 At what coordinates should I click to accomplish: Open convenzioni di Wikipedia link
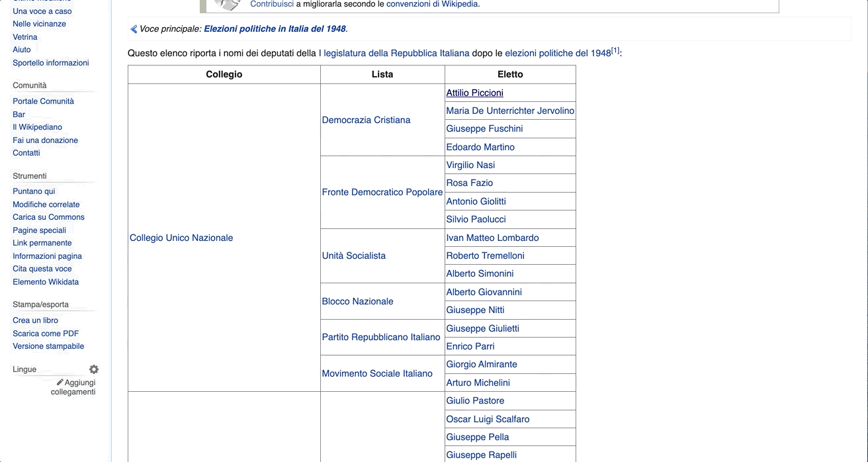tap(431, 4)
